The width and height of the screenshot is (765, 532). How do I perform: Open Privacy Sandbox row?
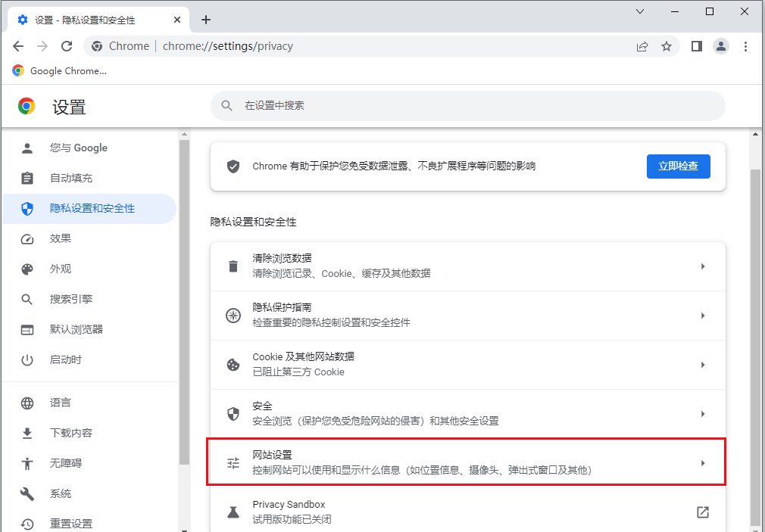(x=468, y=511)
